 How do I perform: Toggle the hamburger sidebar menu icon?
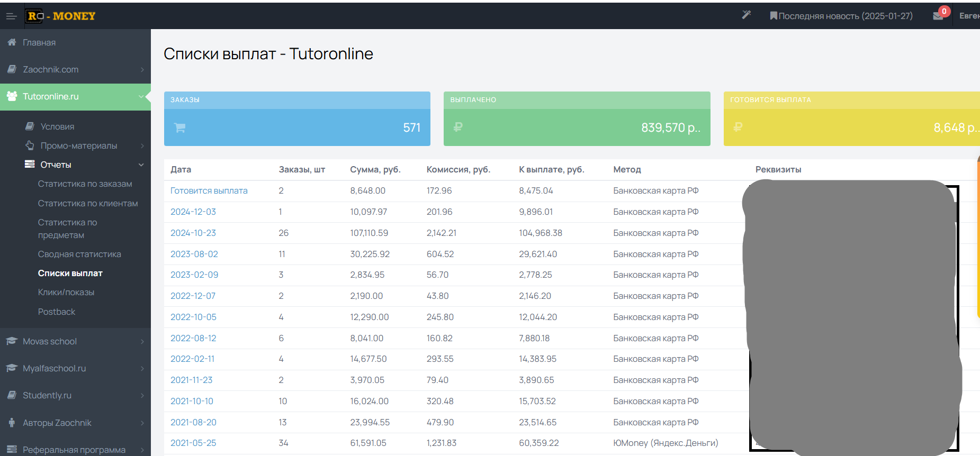tap(11, 16)
